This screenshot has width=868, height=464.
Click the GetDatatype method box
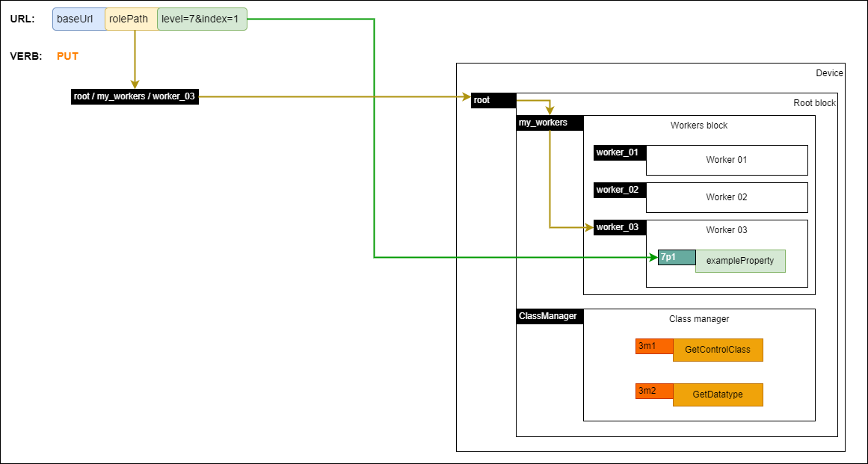[718, 395]
